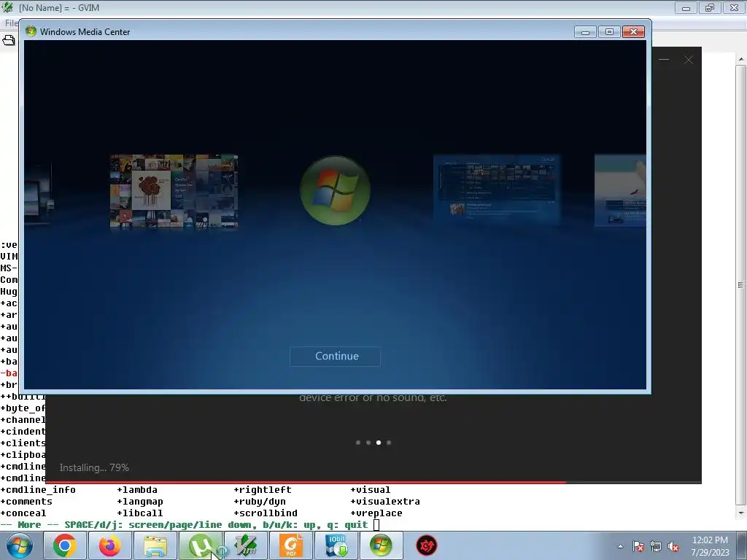747x560 pixels.
Task: Select the fourth installer slide dot
Action: point(389,443)
